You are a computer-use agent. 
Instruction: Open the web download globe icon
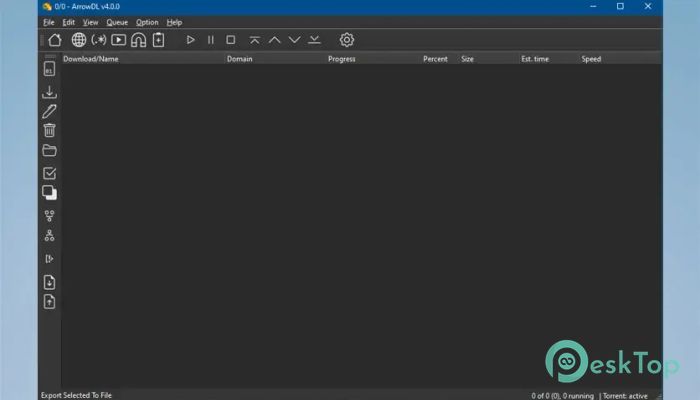[79, 40]
